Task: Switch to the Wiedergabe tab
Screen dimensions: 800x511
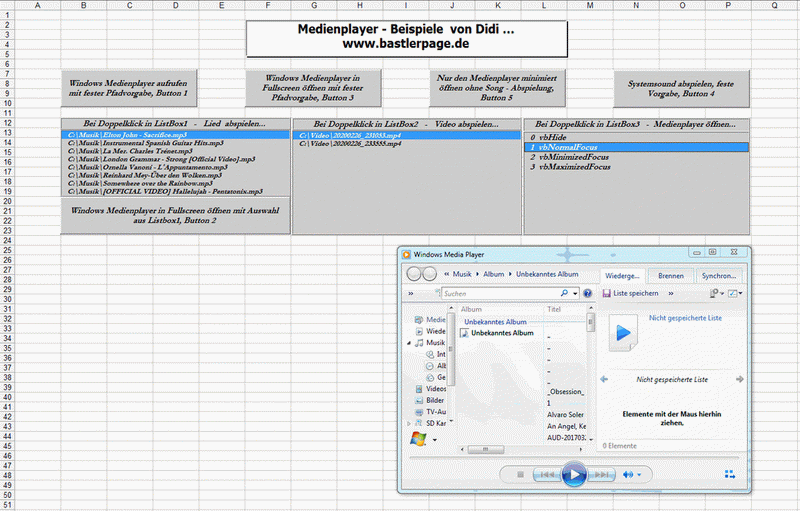Action: [622, 276]
